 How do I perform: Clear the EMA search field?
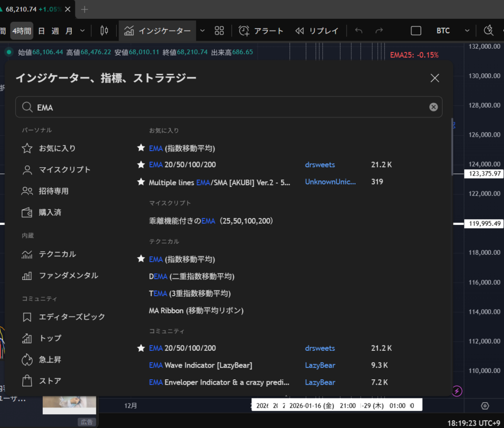pyautogui.click(x=433, y=107)
